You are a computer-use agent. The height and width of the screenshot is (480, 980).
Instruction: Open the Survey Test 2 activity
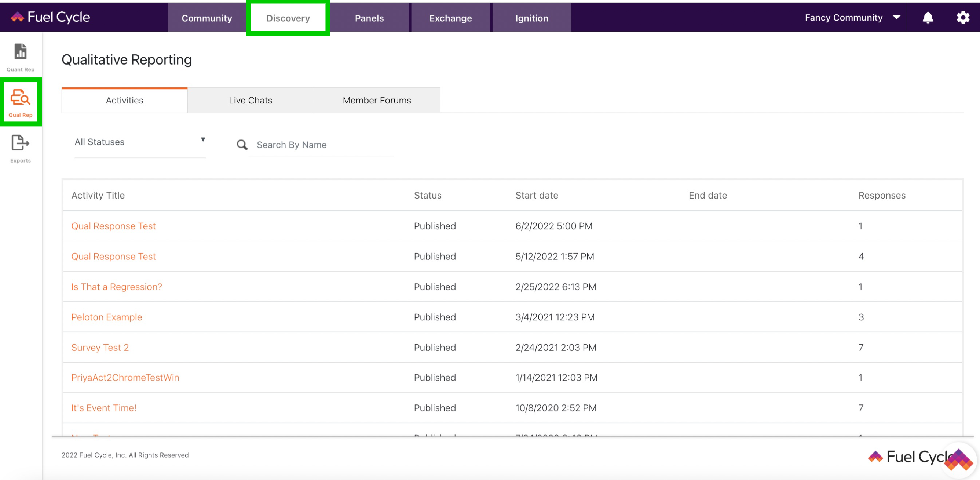point(100,347)
